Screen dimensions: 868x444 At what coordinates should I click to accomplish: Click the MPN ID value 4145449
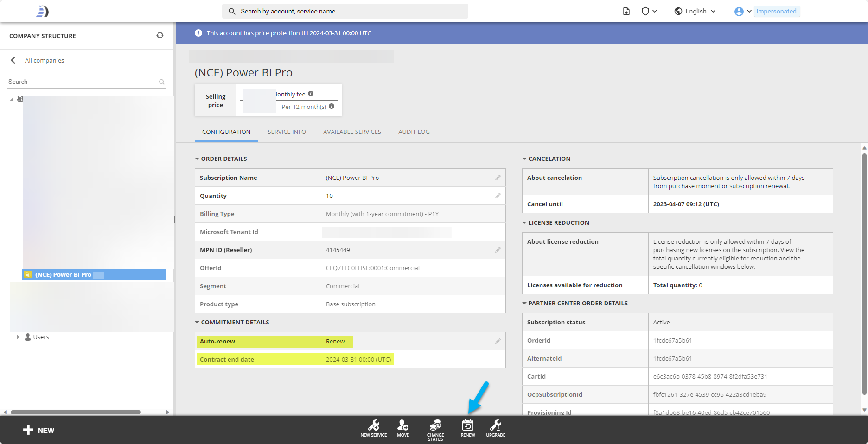[338, 250]
